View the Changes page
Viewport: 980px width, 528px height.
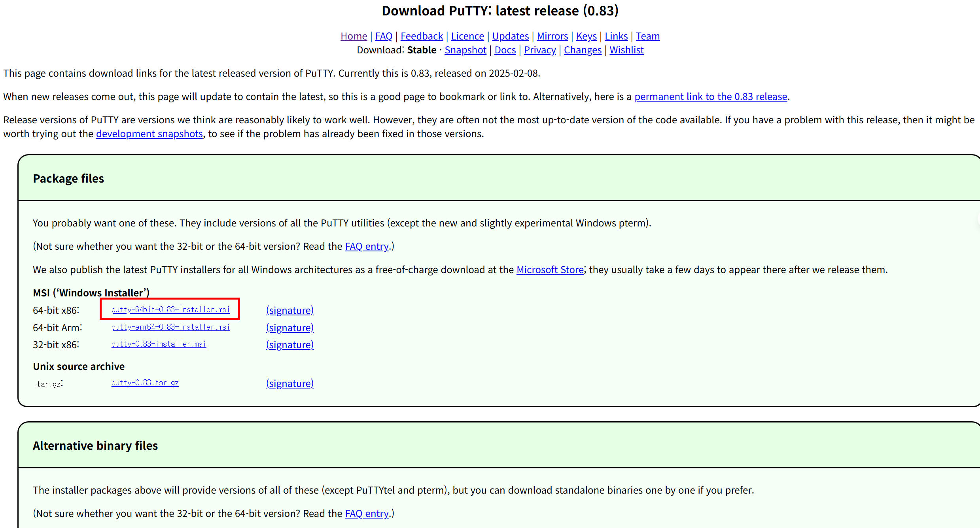tap(583, 50)
